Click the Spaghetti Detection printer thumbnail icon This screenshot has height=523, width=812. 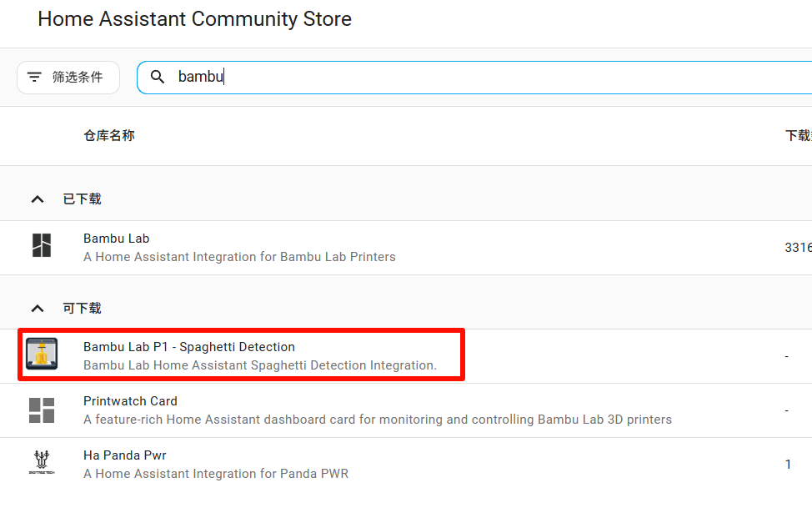pos(42,355)
